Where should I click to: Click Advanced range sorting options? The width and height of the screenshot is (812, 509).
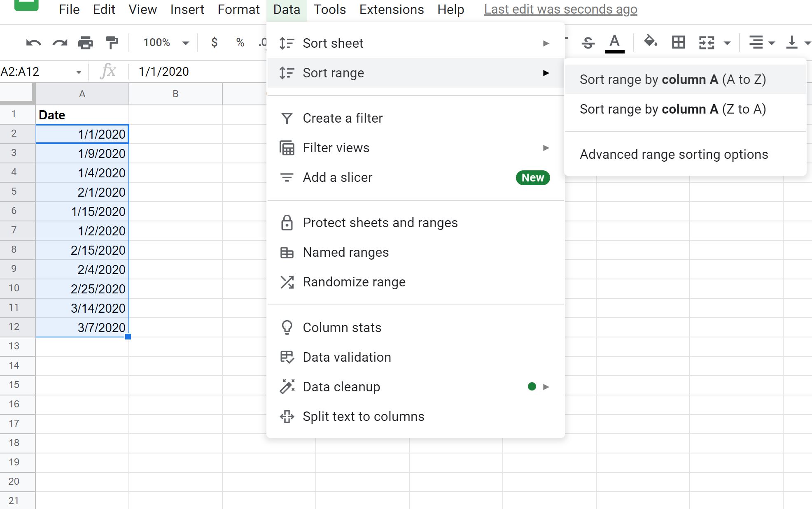(674, 154)
